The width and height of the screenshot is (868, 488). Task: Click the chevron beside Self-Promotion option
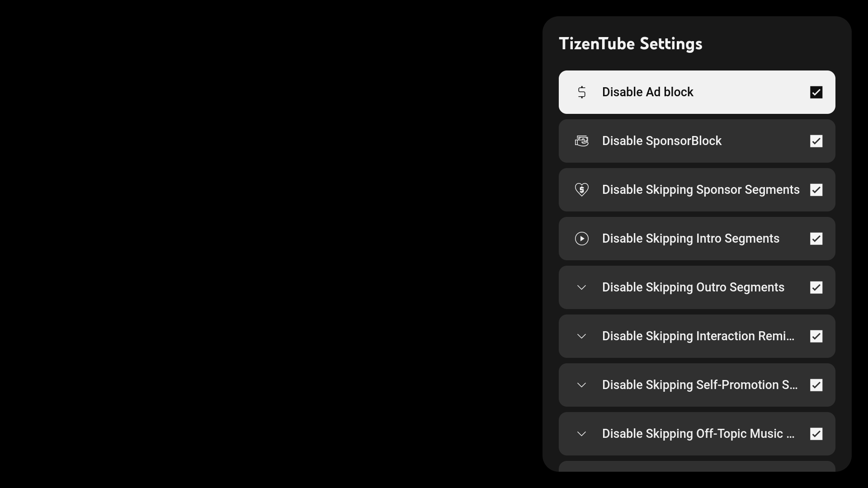tap(582, 385)
